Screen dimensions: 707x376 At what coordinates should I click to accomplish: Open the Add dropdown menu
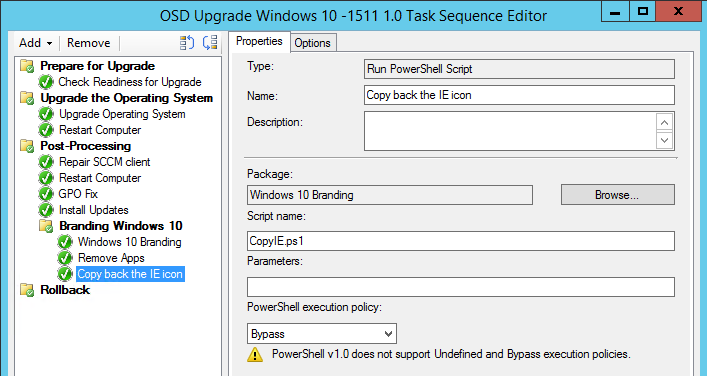coord(36,43)
